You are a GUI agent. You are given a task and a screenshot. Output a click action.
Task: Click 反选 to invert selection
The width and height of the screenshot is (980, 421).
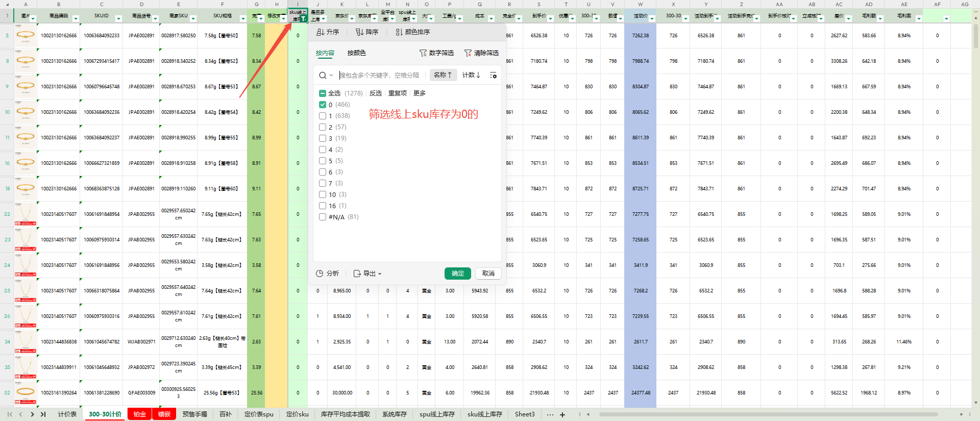click(x=376, y=93)
